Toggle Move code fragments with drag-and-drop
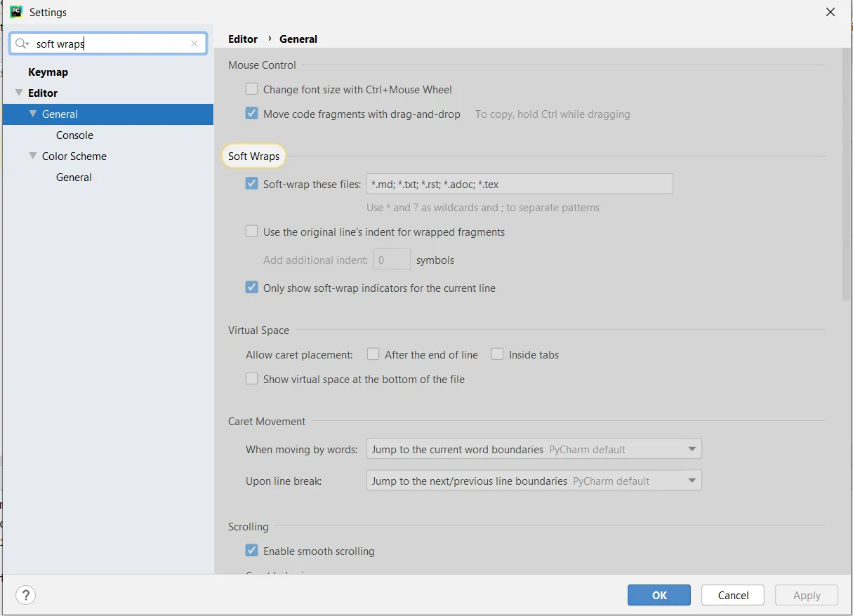Viewport: 853px width, 616px height. coord(251,114)
